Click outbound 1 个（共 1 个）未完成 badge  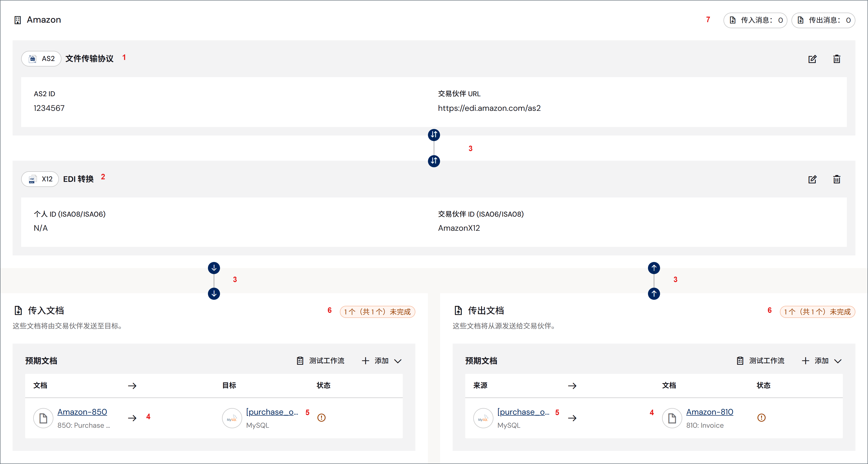pyautogui.click(x=817, y=312)
